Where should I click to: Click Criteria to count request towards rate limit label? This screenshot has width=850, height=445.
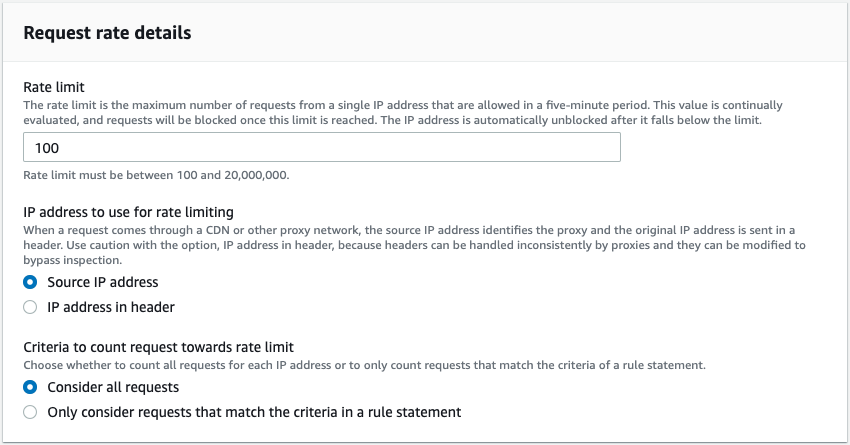coord(158,347)
